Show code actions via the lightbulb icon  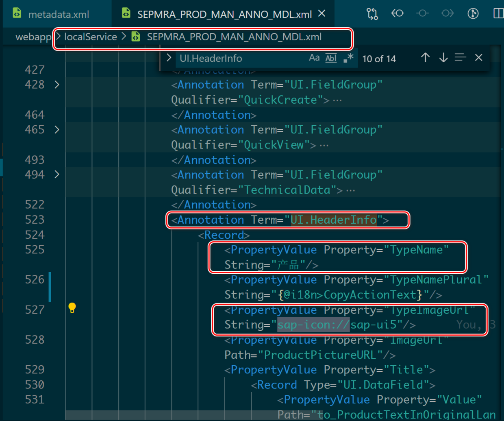72,308
